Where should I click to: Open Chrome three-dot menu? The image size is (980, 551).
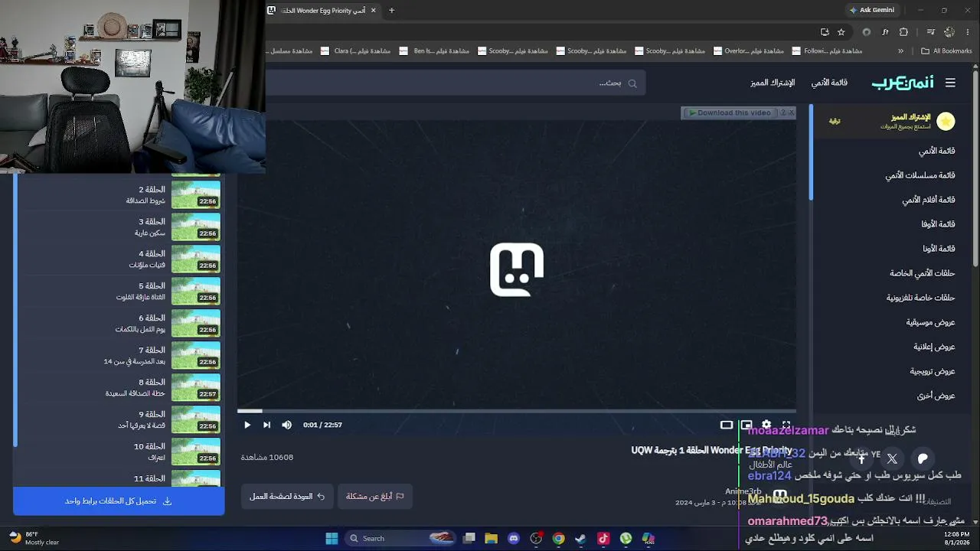pyautogui.click(x=966, y=32)
